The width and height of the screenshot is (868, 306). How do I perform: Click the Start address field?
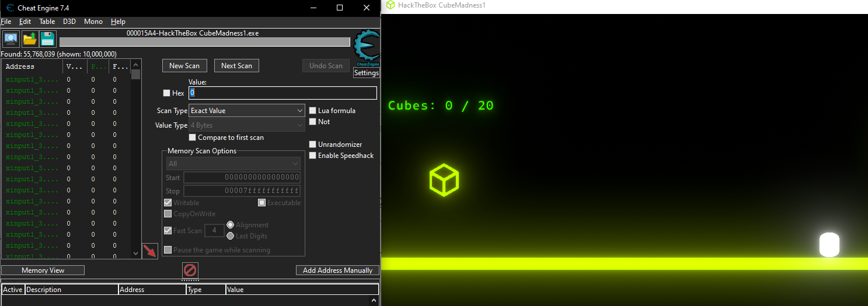point(242,178)
